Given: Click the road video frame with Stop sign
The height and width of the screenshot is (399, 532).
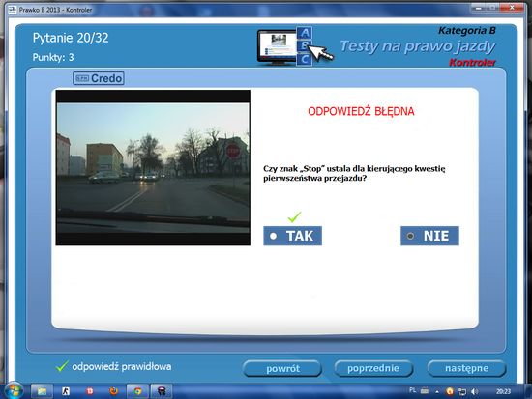Looking at the screenshot, I should pyautogui.click(x=153, y=167).
